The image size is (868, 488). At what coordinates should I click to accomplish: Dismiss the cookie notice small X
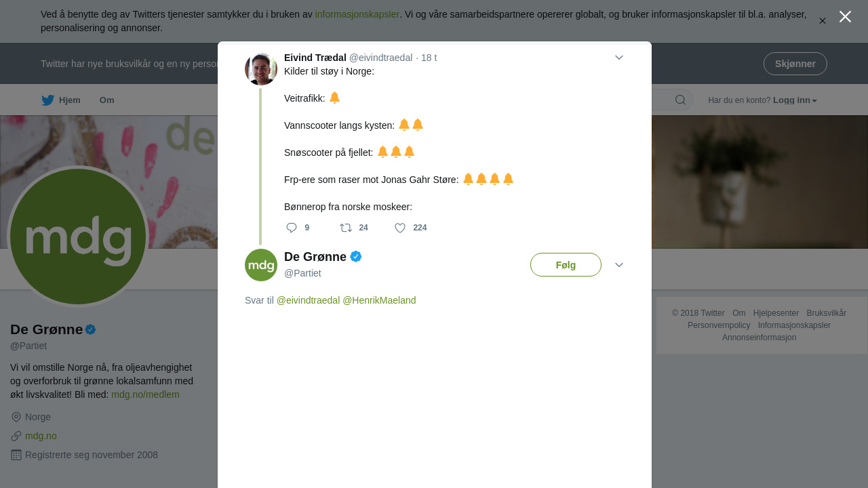823,21
